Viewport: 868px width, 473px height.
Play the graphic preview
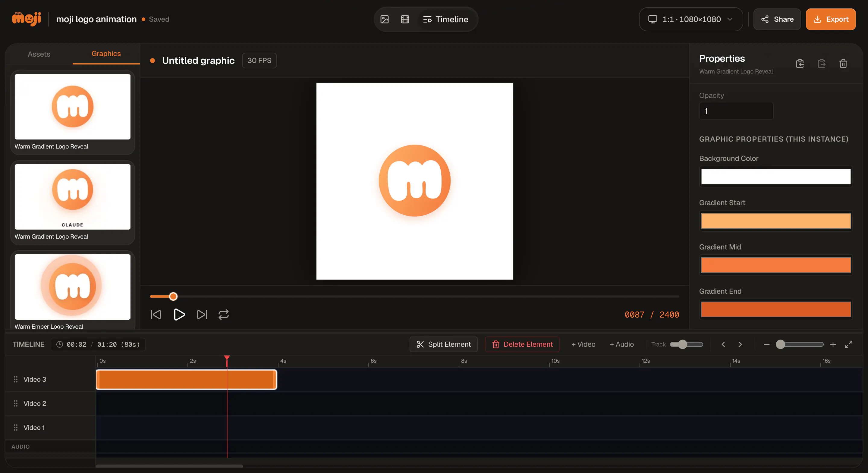(179, 314)
